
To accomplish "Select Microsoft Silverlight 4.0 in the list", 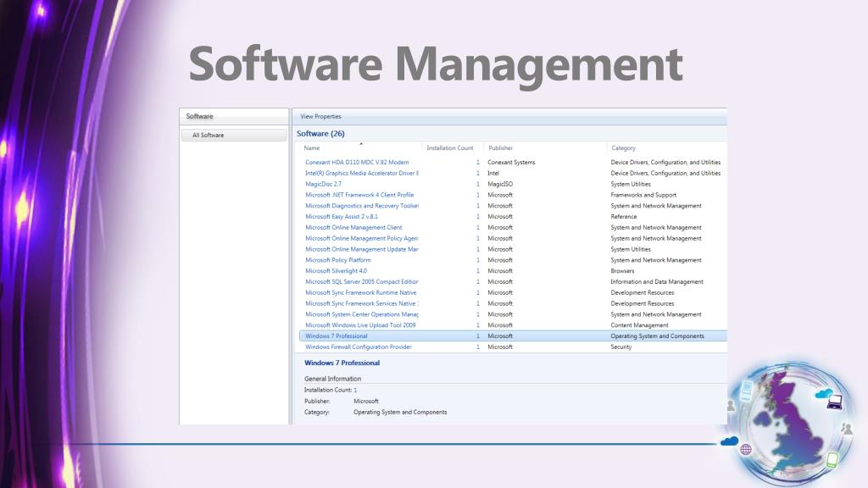I will click(x=336, y=271).
